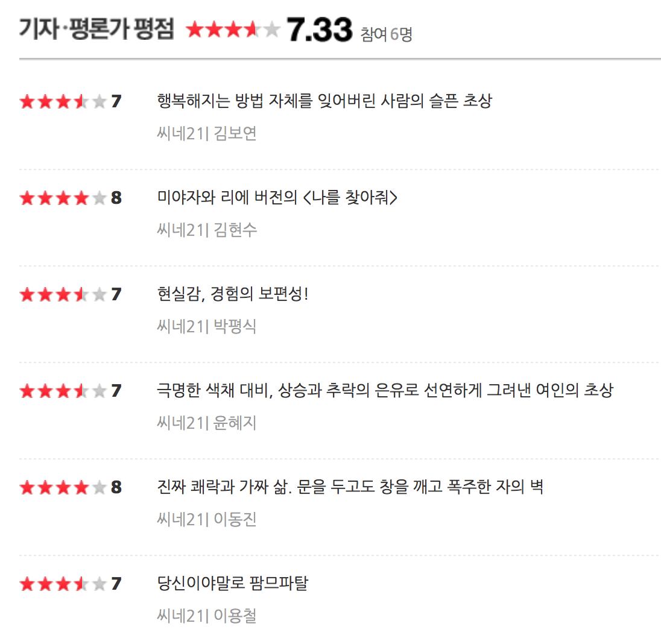This screenshot has height=644, width=661.
Task: Click the '기자·평론가 평점' heading
Action: tap(96, 29)
